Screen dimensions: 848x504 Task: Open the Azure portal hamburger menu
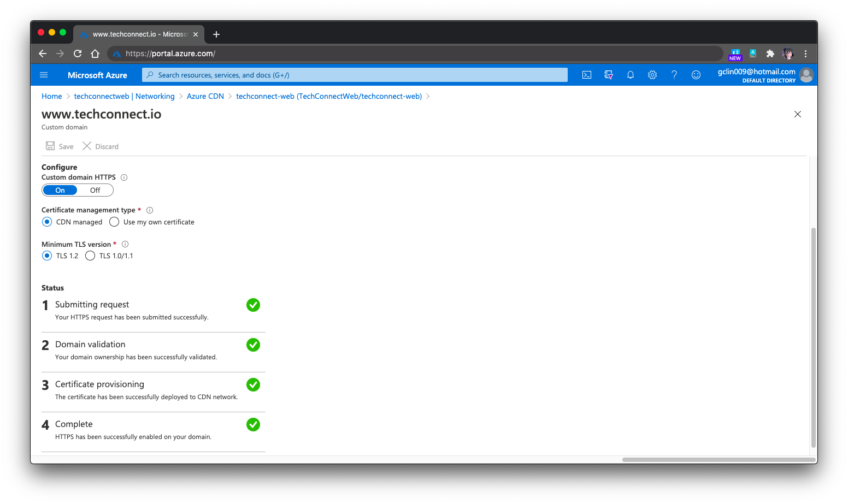(x=44, y=75)
